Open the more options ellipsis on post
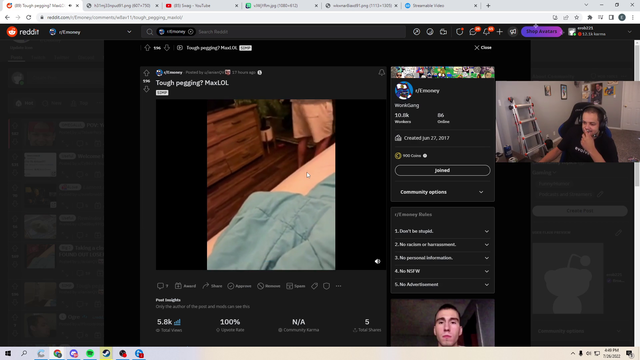The width and height of the screenshot is (640, 360). pos(338,286)
